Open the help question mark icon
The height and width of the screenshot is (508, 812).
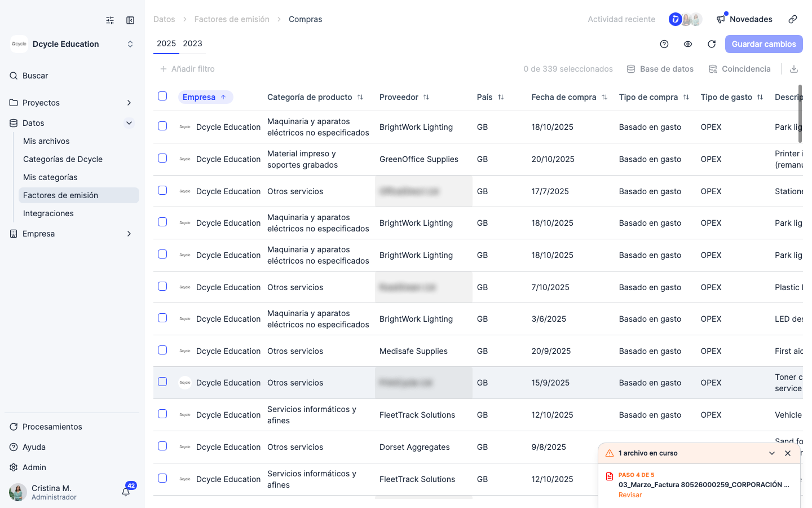coord(664,44)
